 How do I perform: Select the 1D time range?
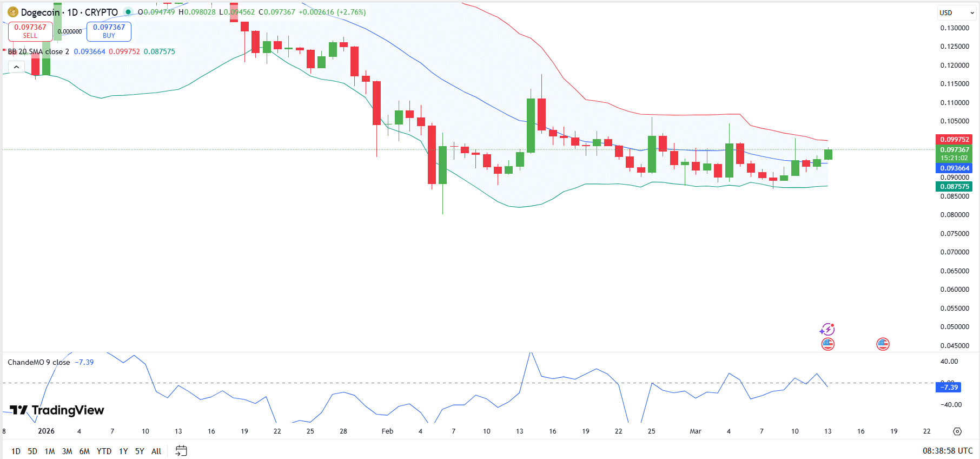click(16, 451)
